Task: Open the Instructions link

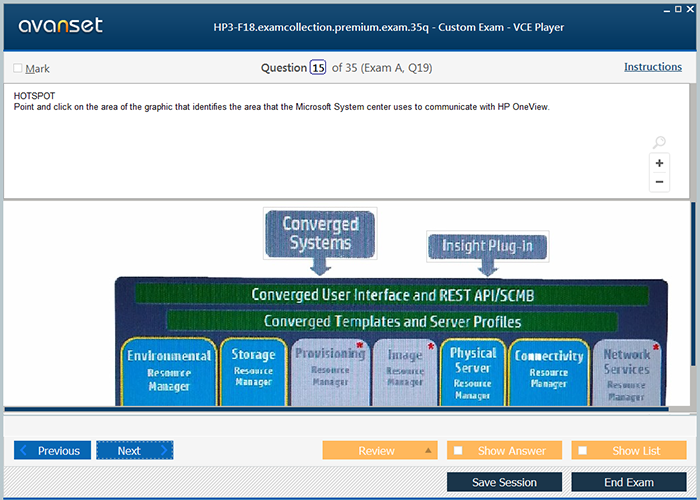Action: 653,67
